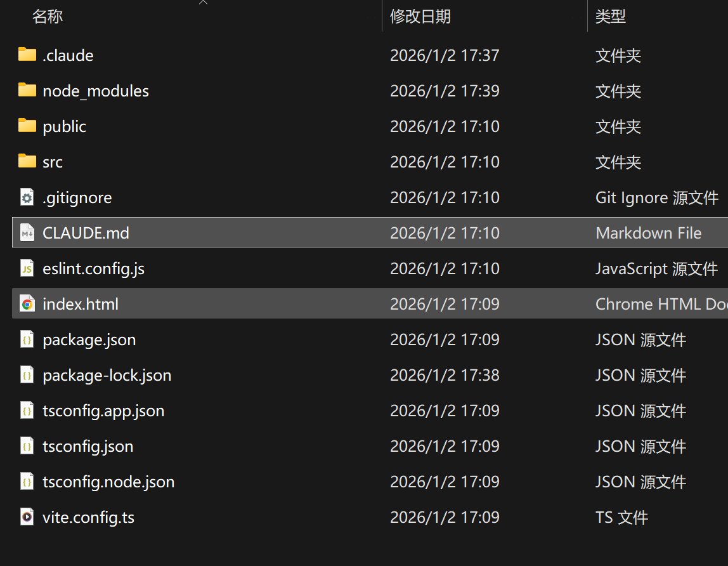Select the node_modules folder icon
The width and height of the screenshot is (728, 566).
click(27, 90)
